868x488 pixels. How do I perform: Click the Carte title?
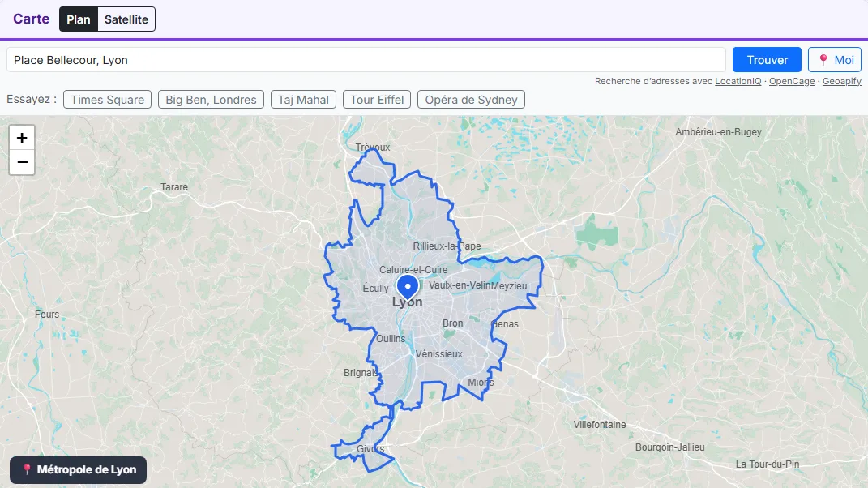click(x=31, y=19)
